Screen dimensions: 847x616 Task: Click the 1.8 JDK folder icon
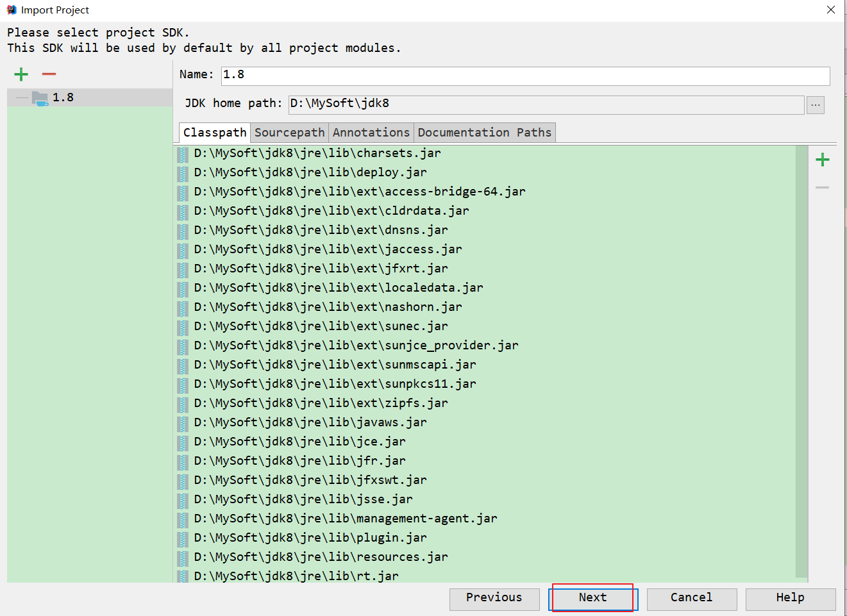40,98
